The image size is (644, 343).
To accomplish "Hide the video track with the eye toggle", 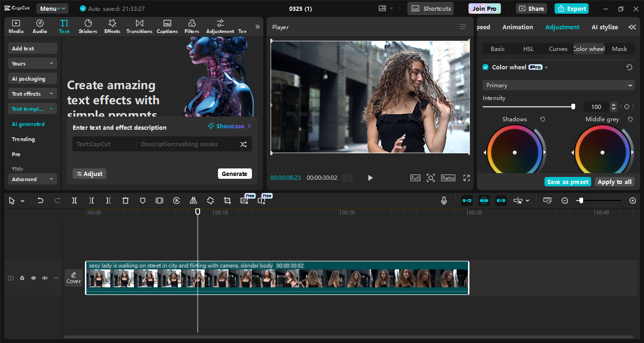I will (x=33, y=278).
